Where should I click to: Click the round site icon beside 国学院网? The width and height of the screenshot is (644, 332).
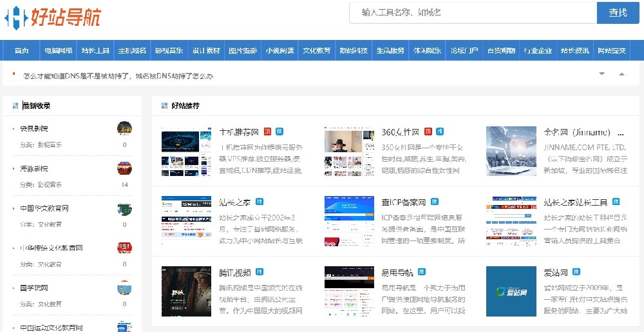pos(124,288)
